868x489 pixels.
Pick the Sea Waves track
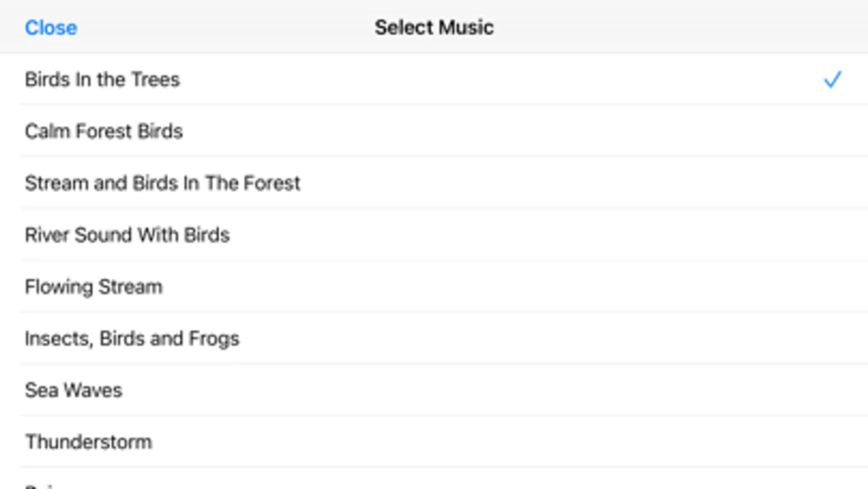coord(73,390)
